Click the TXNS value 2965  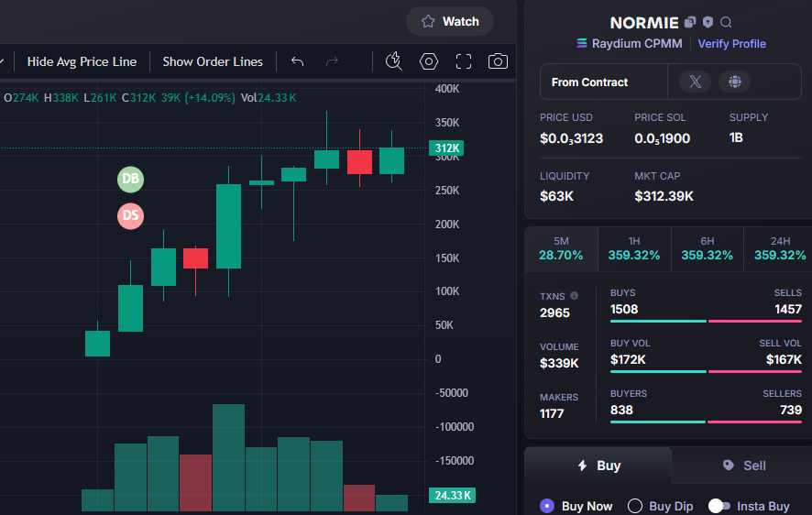pos(554,313)
